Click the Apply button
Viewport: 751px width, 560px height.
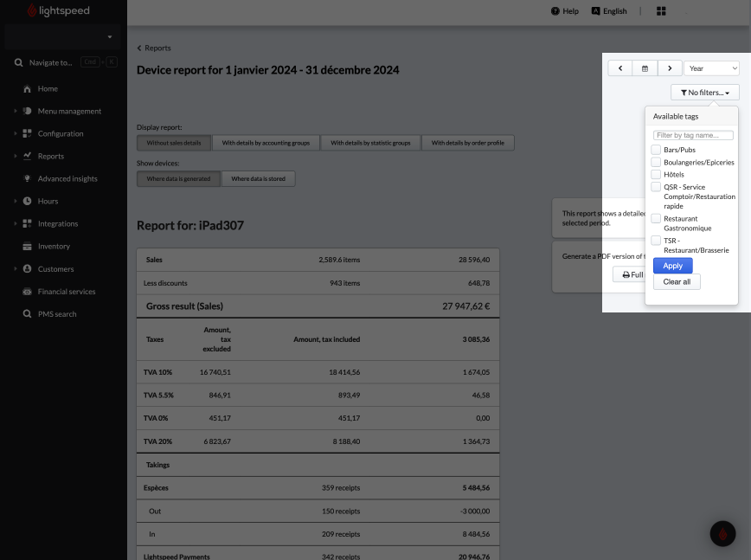coord(673,266)
